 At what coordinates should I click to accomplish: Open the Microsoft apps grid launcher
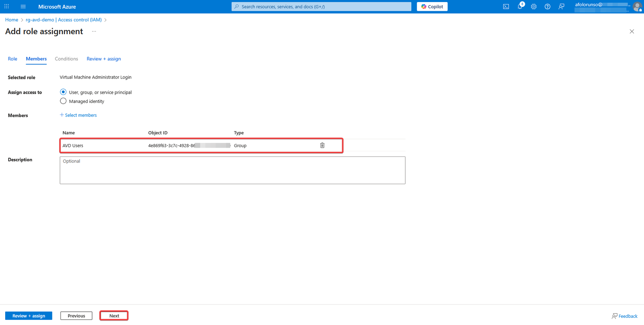(6, 6)
